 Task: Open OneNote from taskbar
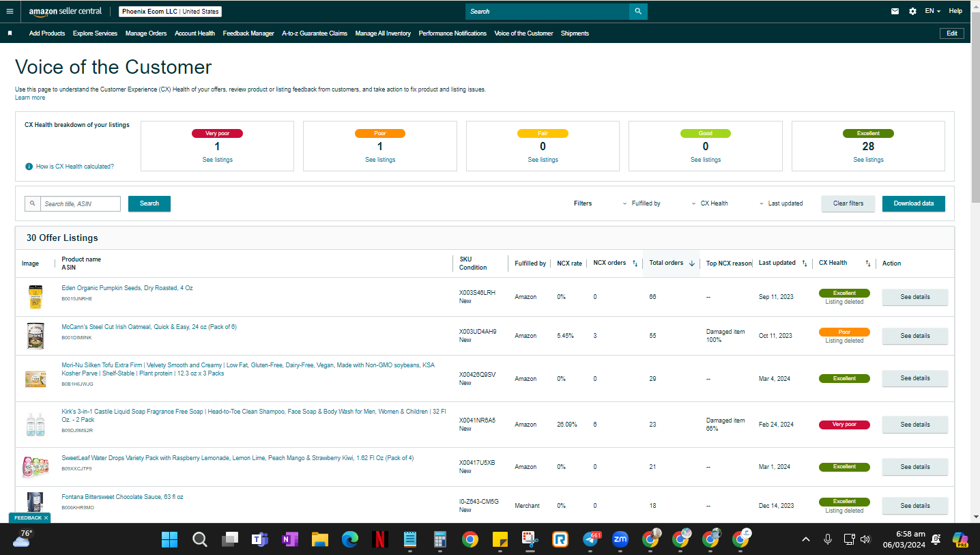point(290,539)
